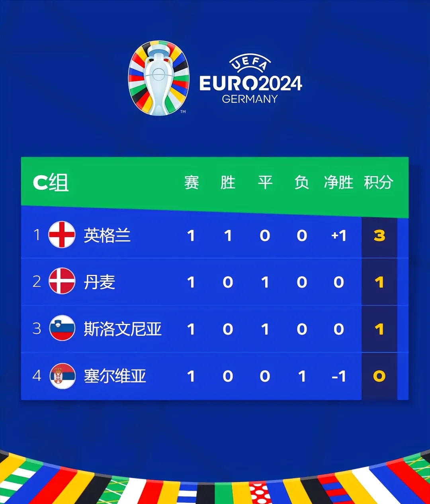Click England's yellow 3 points value

pyautogui.click(x=379, y=235)
